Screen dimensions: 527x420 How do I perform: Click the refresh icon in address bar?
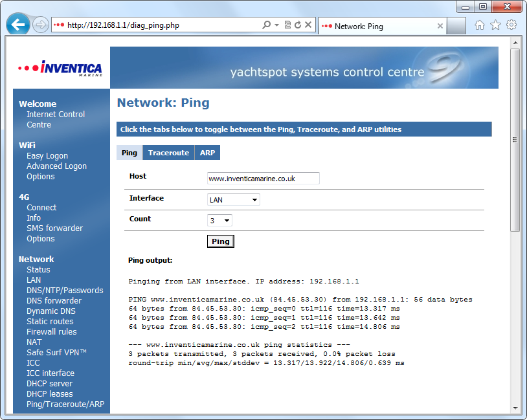298,25
